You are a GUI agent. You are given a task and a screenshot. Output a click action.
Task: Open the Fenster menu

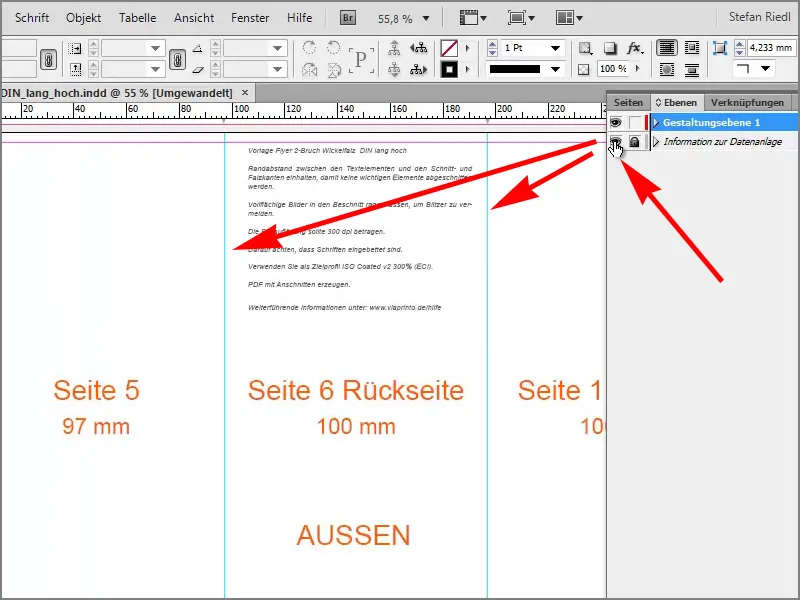click(250, 18)
